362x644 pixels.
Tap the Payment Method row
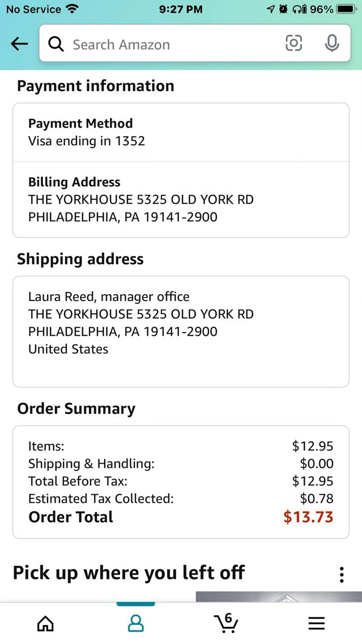(x=181, y=132)
